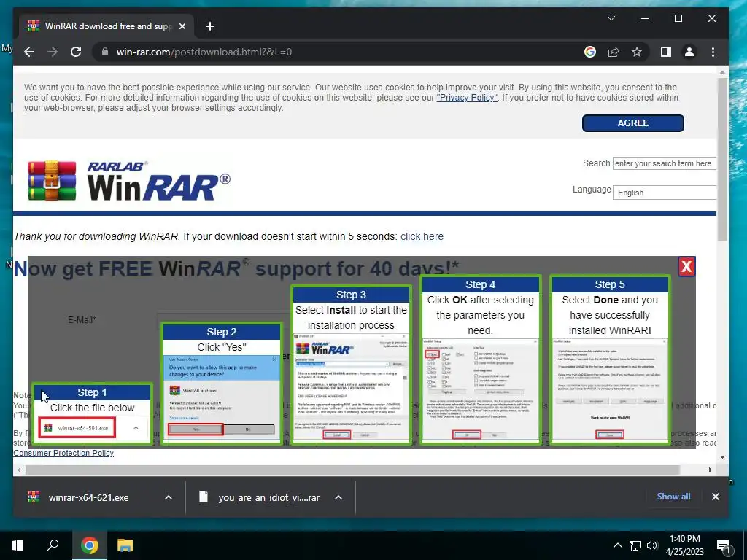Click the volume speaker tray icon
This screenshot has width=747, height=560.
tap(652, 545)
